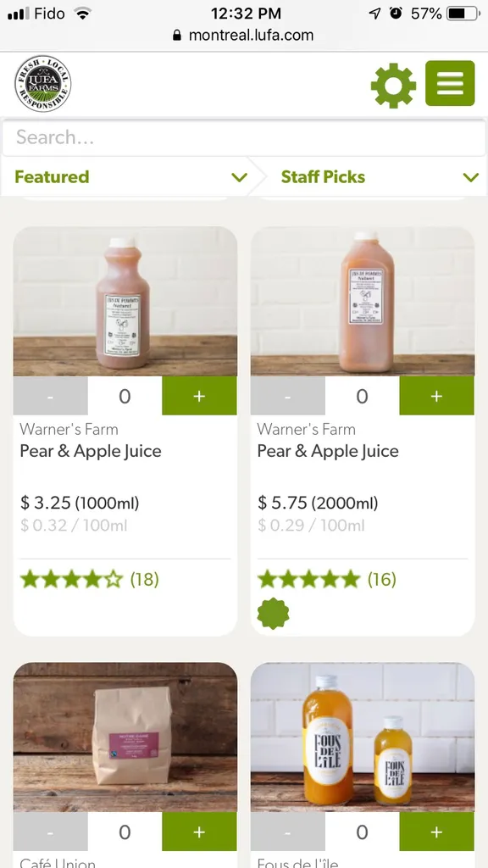Increase quantity of the 1000ml Pear & Apple Juice
This screenshot has width=488, height=868.
tap(199, 396)
